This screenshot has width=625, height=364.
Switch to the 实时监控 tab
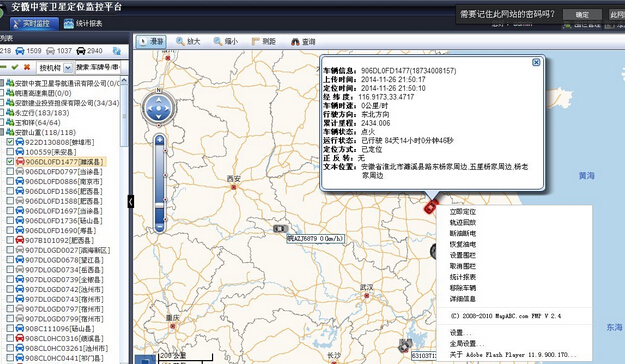click(35, 24)
